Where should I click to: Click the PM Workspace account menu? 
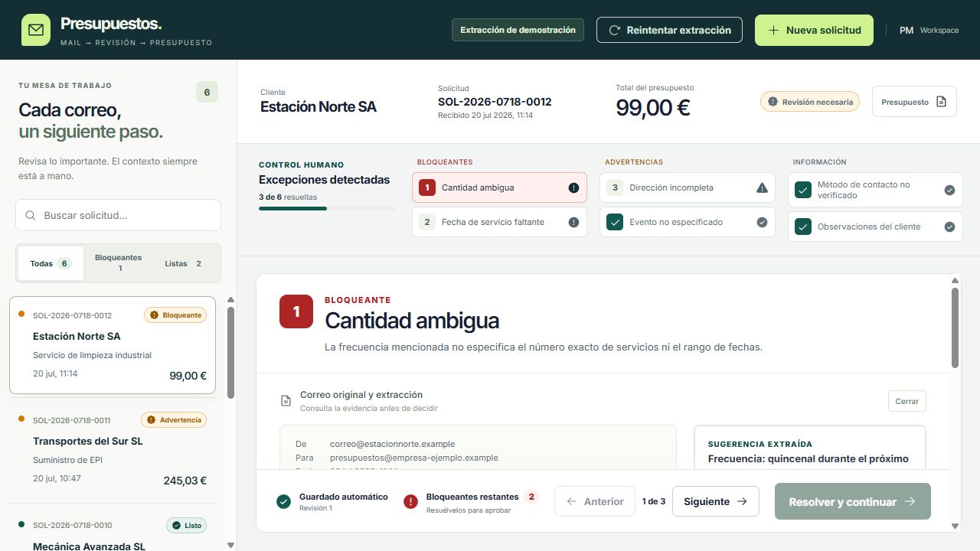click(929, 31)
